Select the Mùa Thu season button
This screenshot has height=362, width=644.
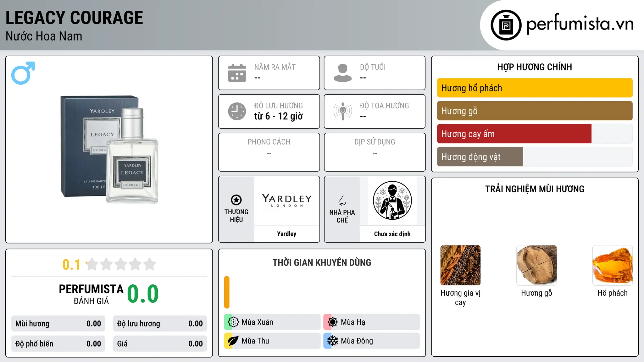(x=272, y=341)
